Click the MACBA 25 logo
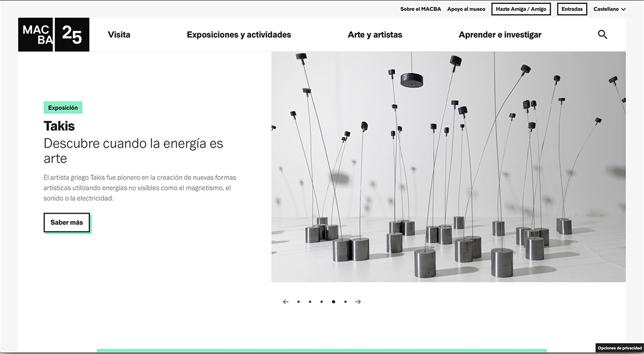The height and width of the screenshot is (354, 644). pyautogui.click(x=53, y=34)
